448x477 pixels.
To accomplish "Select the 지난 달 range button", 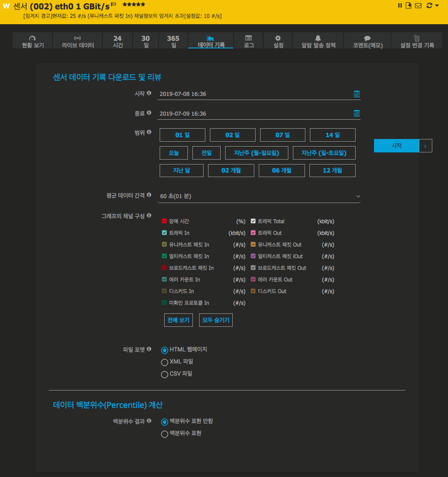I will [181, 170].
